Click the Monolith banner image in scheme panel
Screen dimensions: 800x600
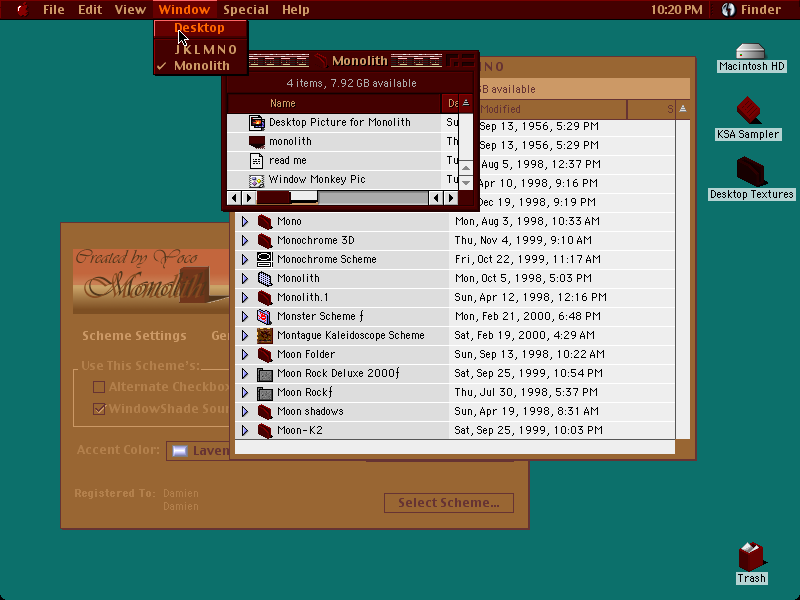(151, 281)
